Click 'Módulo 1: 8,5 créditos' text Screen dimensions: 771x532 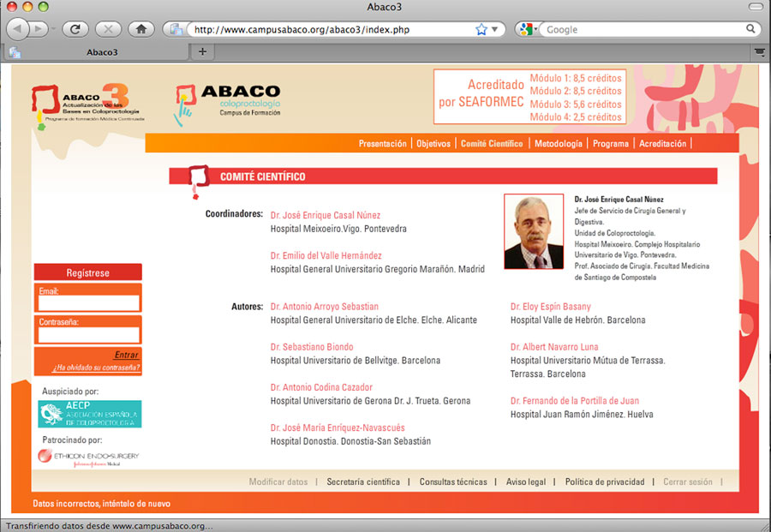pos(576,78)
